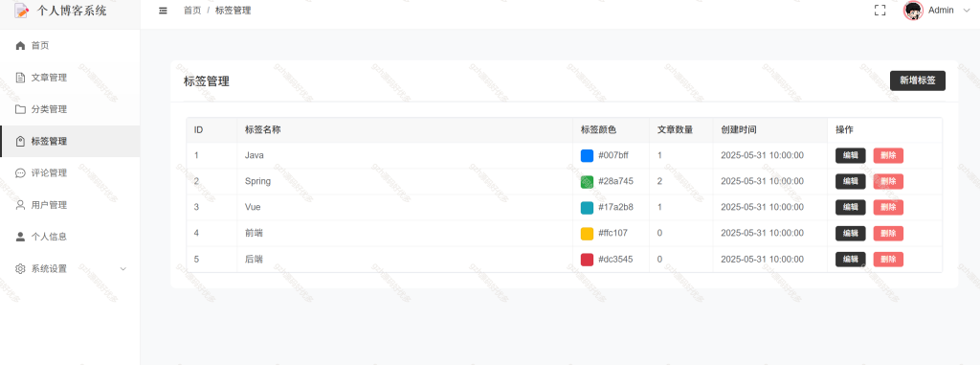
Task: Click the home icon beside 首页
Action: (x=21, y=46)
